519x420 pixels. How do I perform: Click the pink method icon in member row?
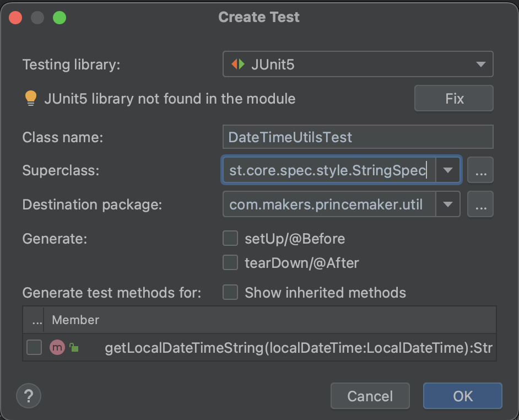57,347
